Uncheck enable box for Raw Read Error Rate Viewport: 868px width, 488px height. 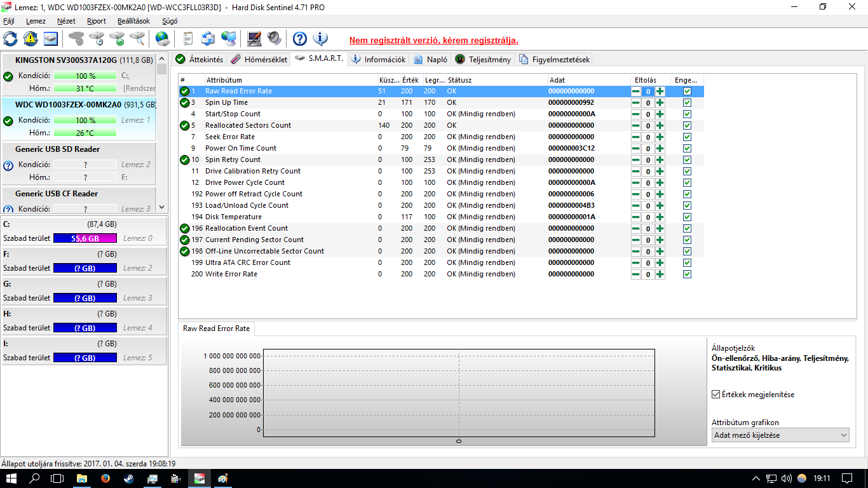687,91
